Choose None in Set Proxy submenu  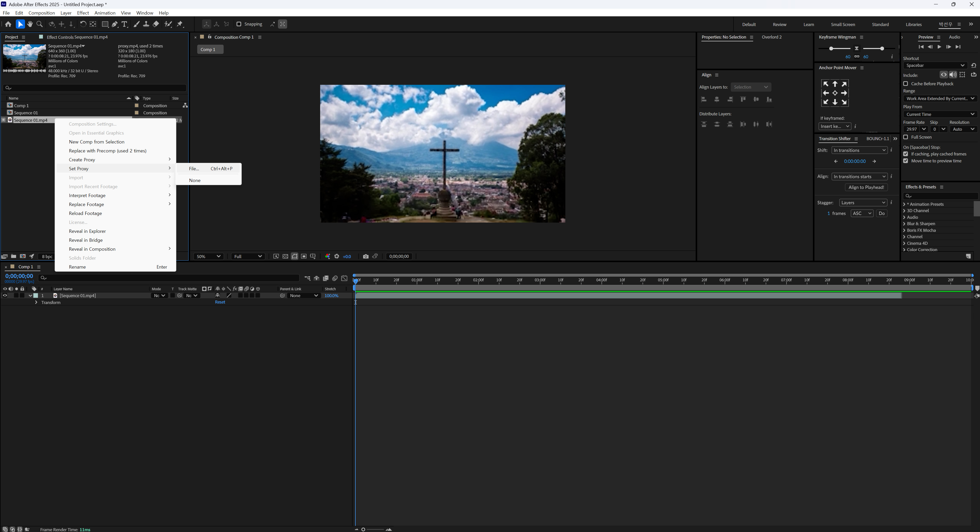tap(194, 181)
